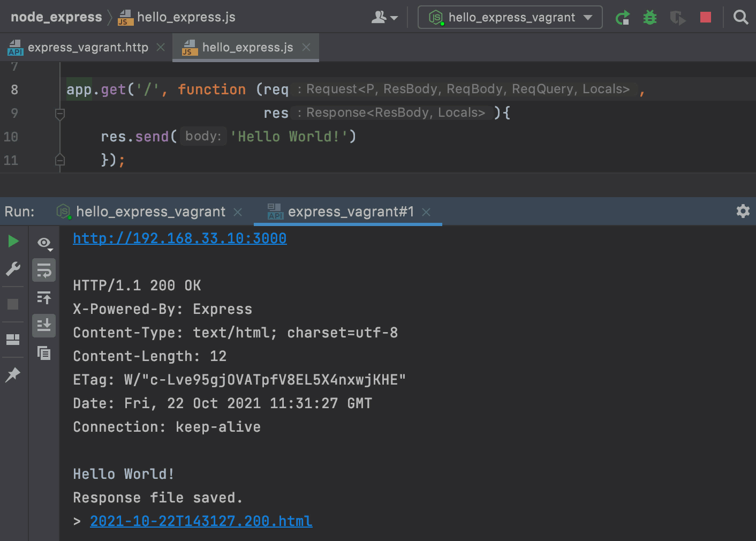Open the saved 2021-10-22T143127.200.html response file
Image resolution: width=756 pixels, height=541 pixels.
pyautogui.click(x=201, y=521)
